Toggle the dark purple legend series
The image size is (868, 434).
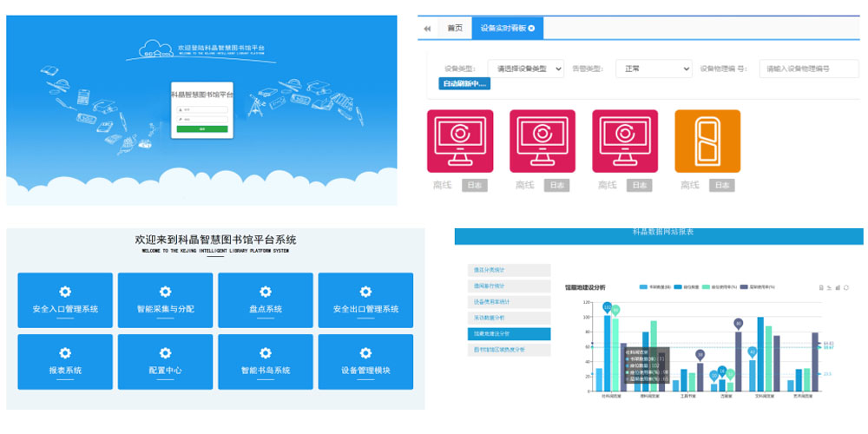[x=744, y=286]
